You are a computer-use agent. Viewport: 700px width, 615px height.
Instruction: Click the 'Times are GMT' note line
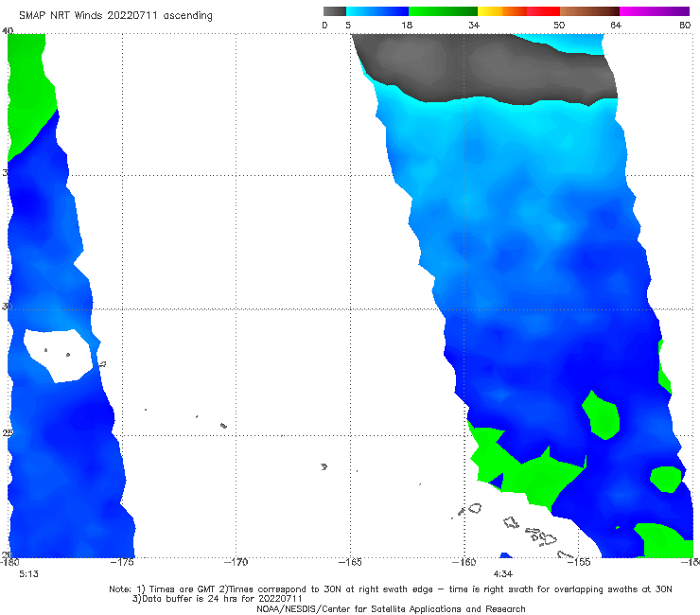tap(391, 589)
